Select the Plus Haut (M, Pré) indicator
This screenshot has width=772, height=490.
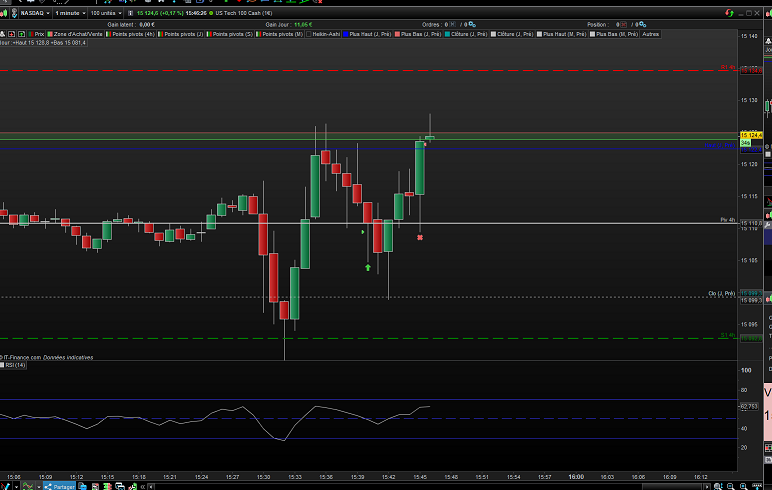pyautogui.click(x=561, y=34)
